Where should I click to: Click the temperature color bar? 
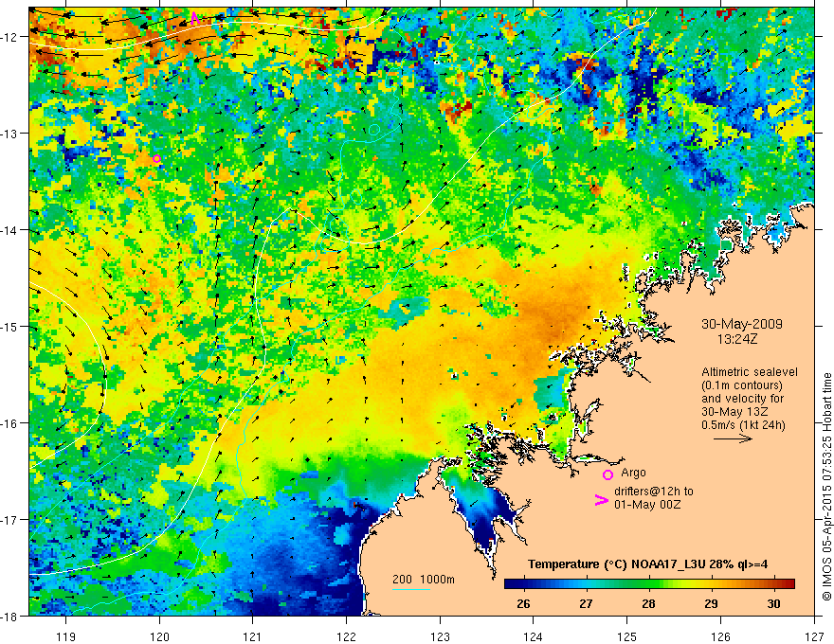tap(649, 583)
